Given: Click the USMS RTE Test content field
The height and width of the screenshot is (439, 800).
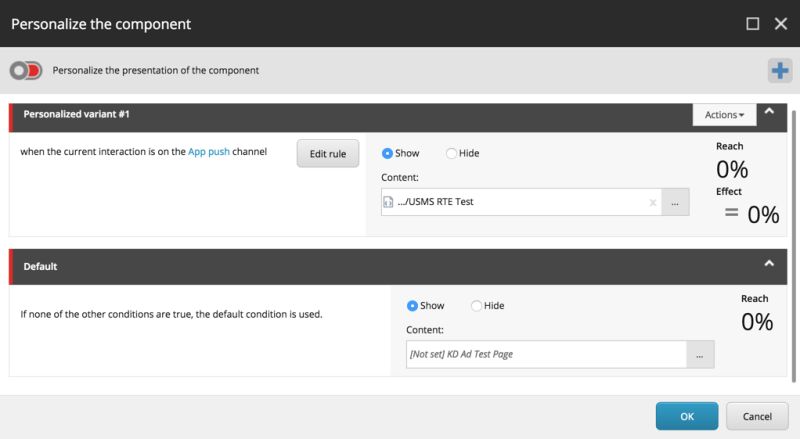Looking at the screenshot, I should click(521, 202).
